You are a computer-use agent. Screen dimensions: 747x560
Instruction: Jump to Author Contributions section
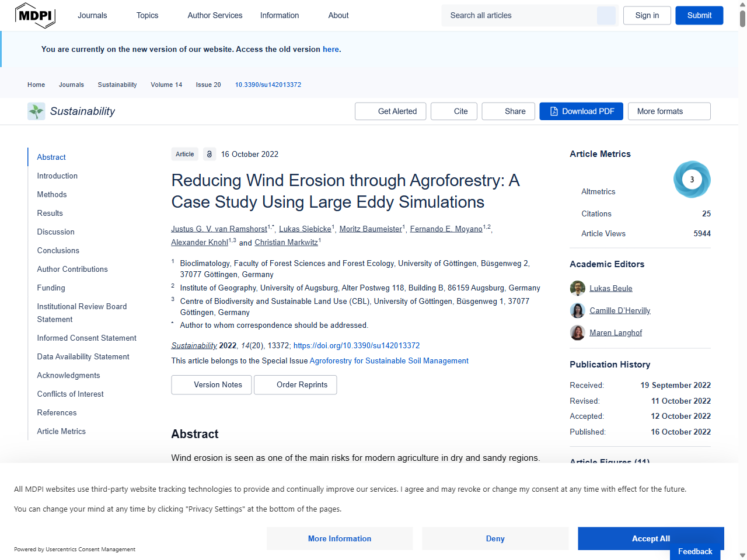point(72,269)
